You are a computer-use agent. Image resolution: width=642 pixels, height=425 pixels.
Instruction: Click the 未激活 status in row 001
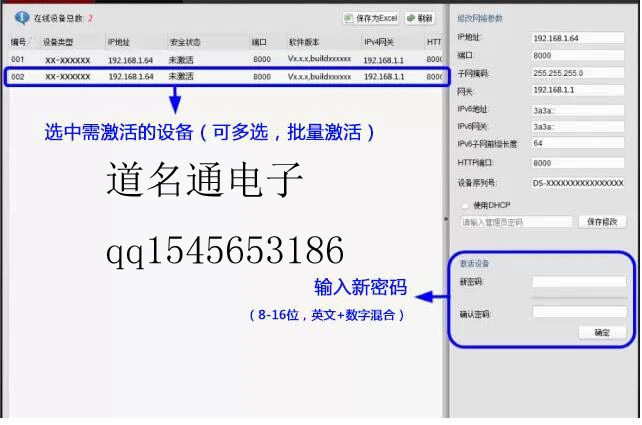point(181,60)
